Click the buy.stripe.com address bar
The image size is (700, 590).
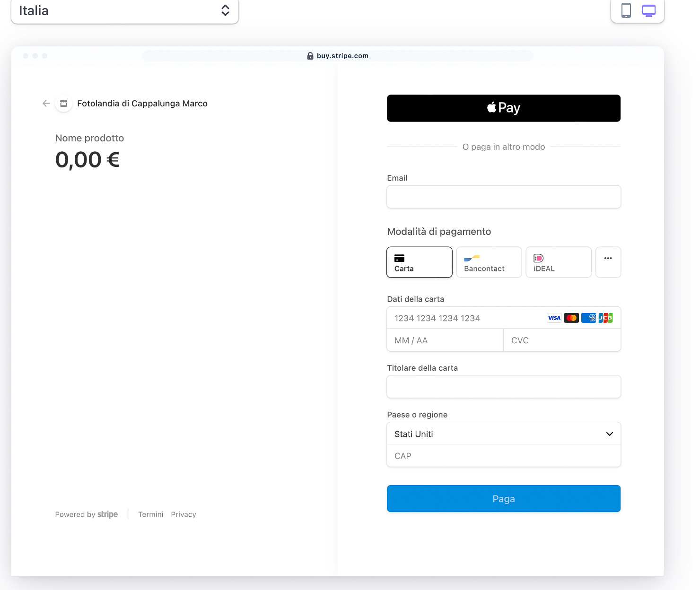click(337, 56)
